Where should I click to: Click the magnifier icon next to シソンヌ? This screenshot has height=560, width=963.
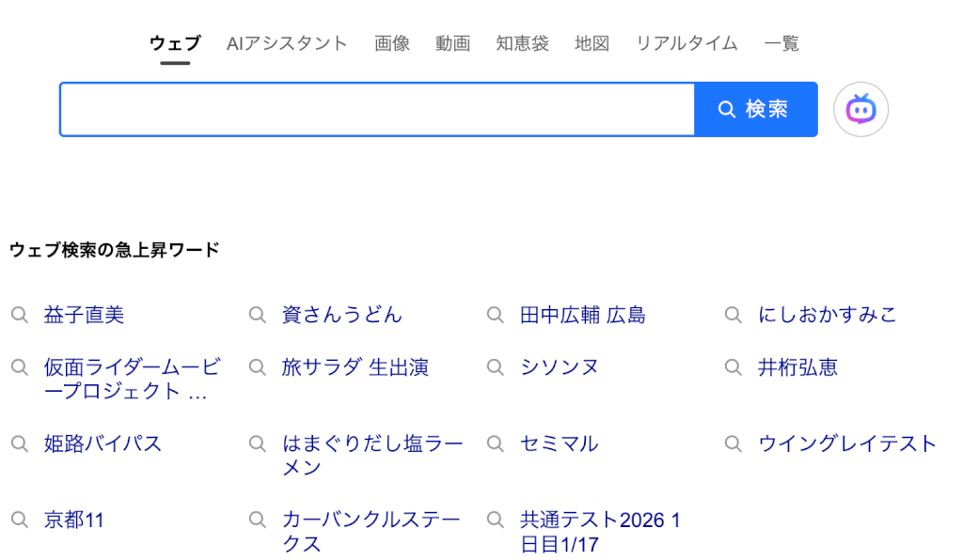(495, 367)
